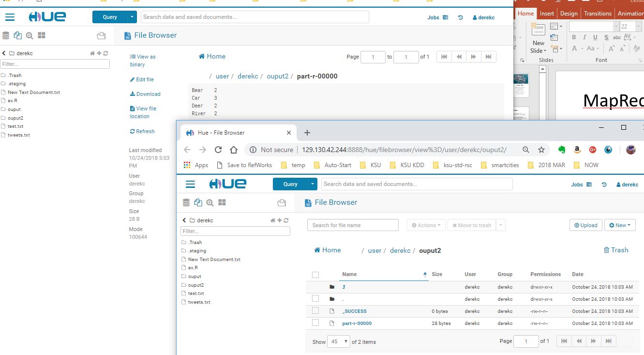The height and width of the screenshot is (355, 644).
Task: Select all files using the header checkbox
Action: [315, 274]
